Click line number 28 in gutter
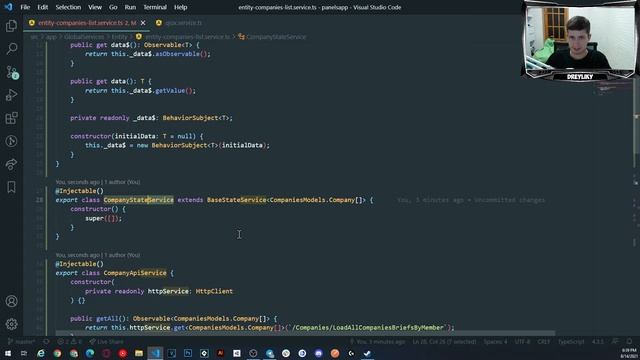This screenshot has height=360, width=640. [x=39, y=200]
